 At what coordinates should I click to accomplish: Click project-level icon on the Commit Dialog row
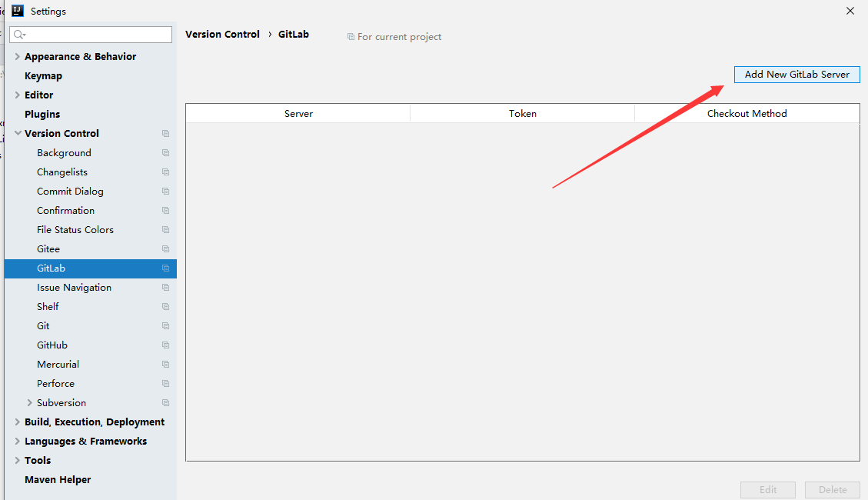pos(165,191)
